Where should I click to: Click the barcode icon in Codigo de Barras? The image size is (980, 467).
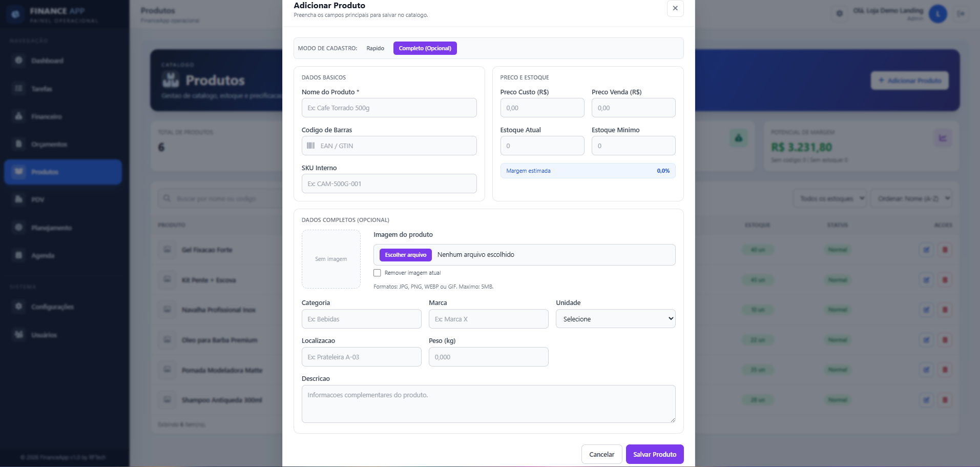(x=310, y=146)
